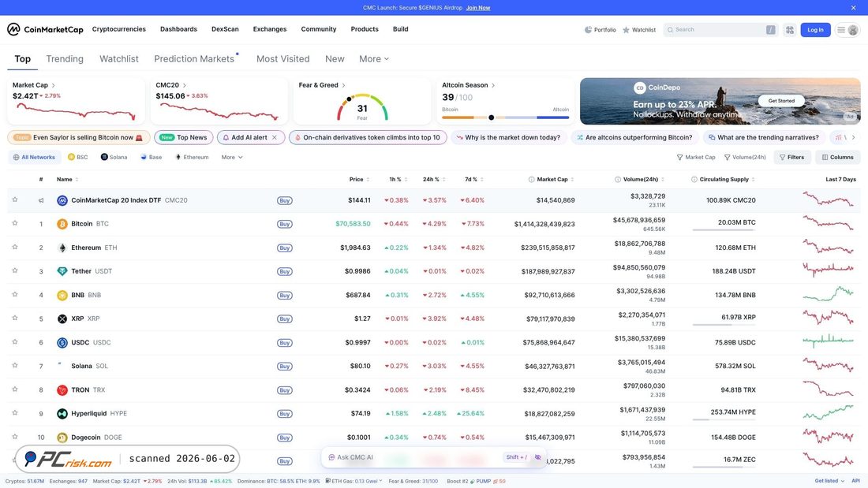Expand the Altcoin Season card chevron
Screen dimensions: 868x488
tap(493, 85)
